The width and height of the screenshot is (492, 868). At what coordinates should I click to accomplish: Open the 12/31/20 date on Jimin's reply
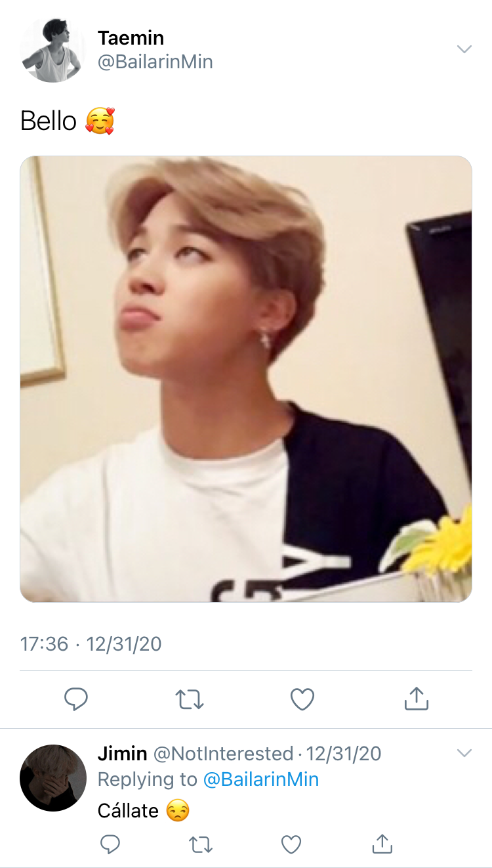click(344, 753)
